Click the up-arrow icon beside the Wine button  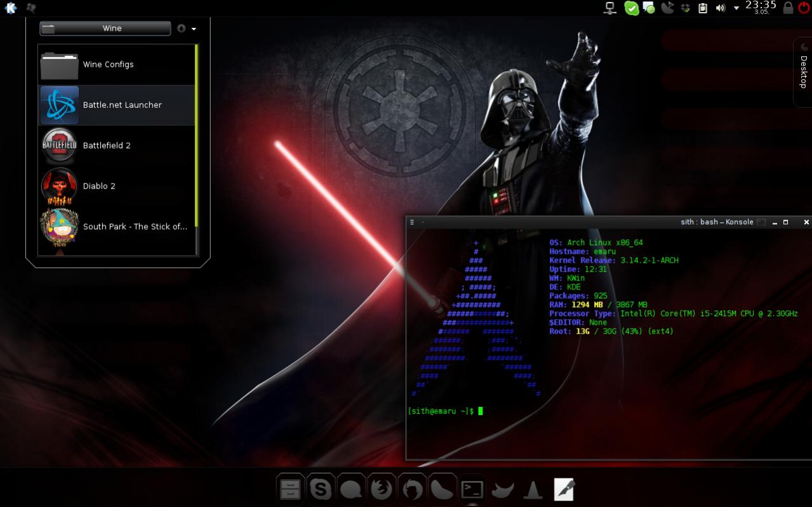182,29
